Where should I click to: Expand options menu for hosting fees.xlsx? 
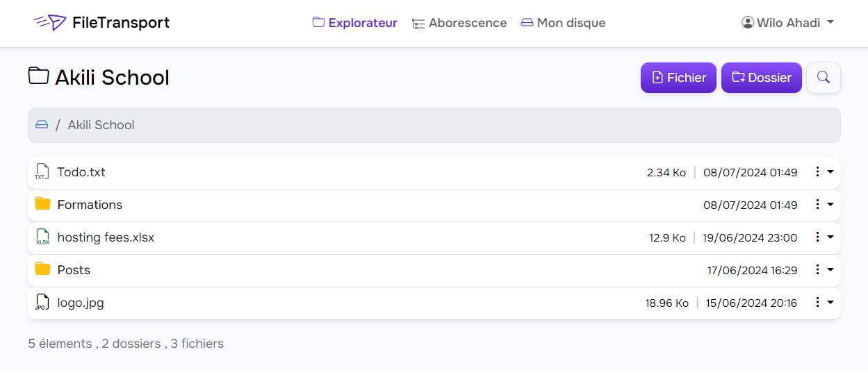pos(824,237)
